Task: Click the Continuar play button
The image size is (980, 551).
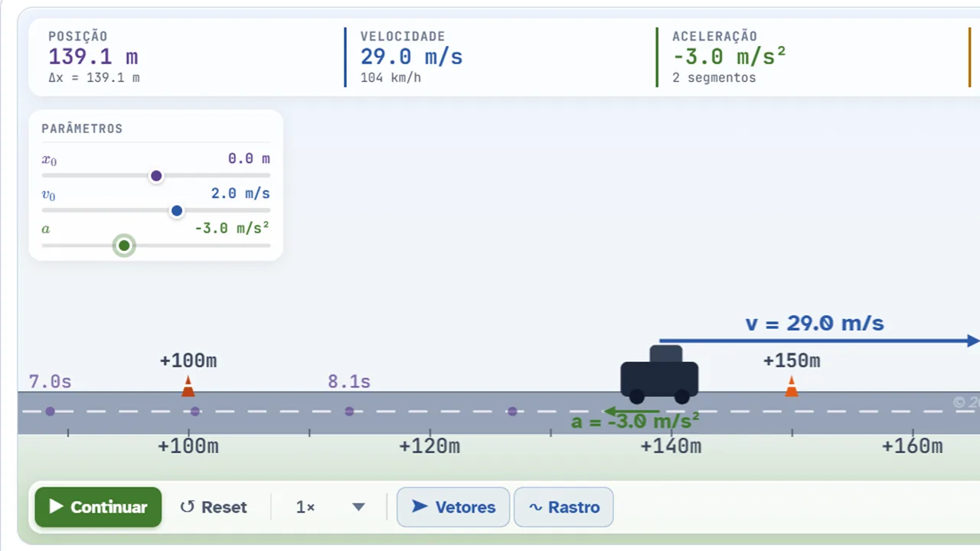Action: coord(98,507)
